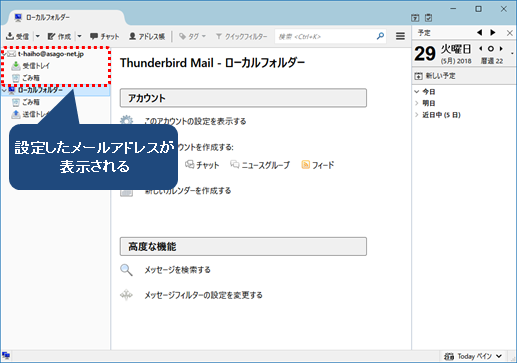This screenshot has width=517, height=363.
Task: Open ごみ箱 under ローカルフォルダー
Action: pos(31,102)
